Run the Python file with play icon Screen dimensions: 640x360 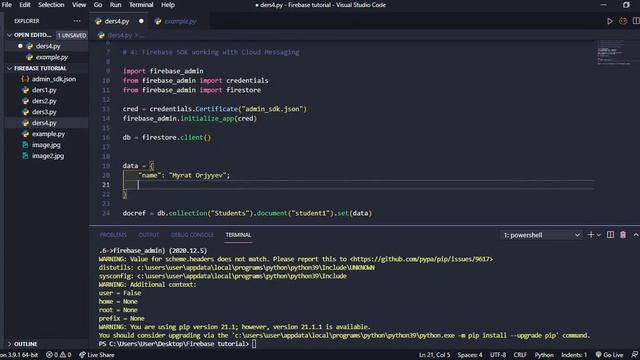click(x=609, y=21)
